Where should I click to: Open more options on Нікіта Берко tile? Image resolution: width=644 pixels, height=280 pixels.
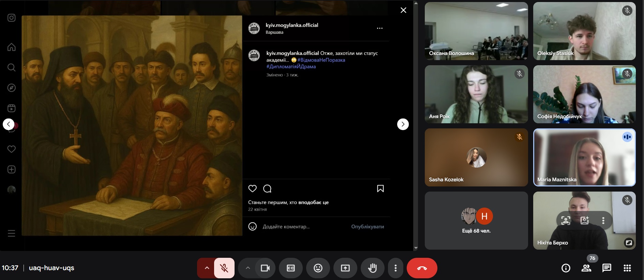(x=603, y=221)
